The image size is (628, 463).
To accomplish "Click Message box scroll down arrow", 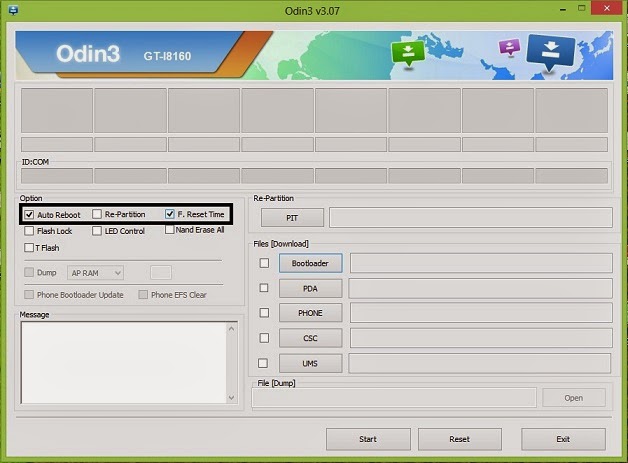I will (231, 398).
